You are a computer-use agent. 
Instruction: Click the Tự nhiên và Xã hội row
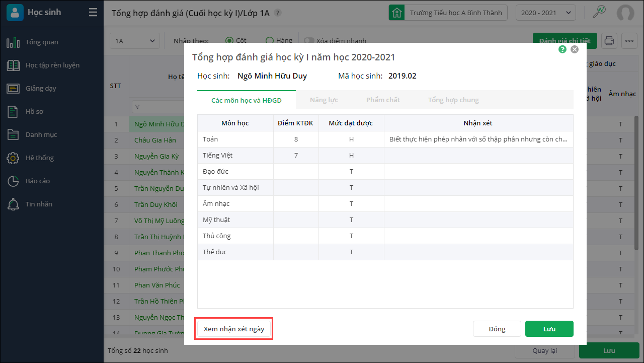click(385, 187)
